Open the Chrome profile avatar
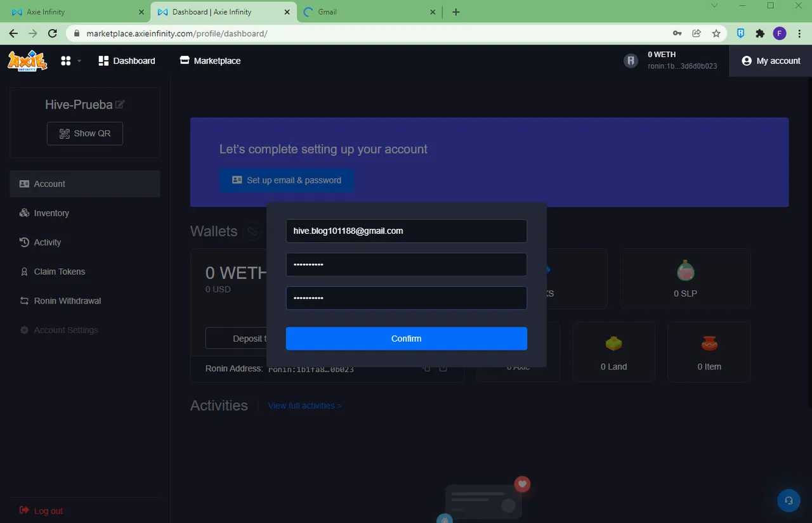The width and height of the screenshot is (812, 523). click(780, 34)
